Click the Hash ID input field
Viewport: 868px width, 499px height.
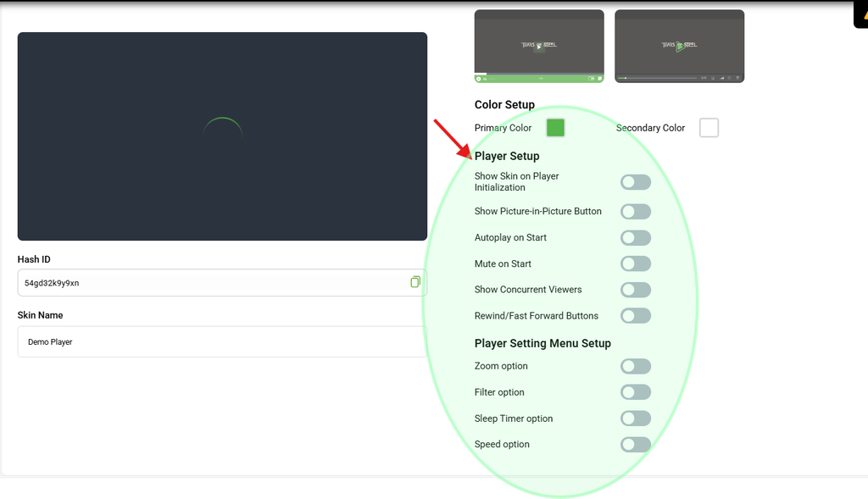click(222, 283)
